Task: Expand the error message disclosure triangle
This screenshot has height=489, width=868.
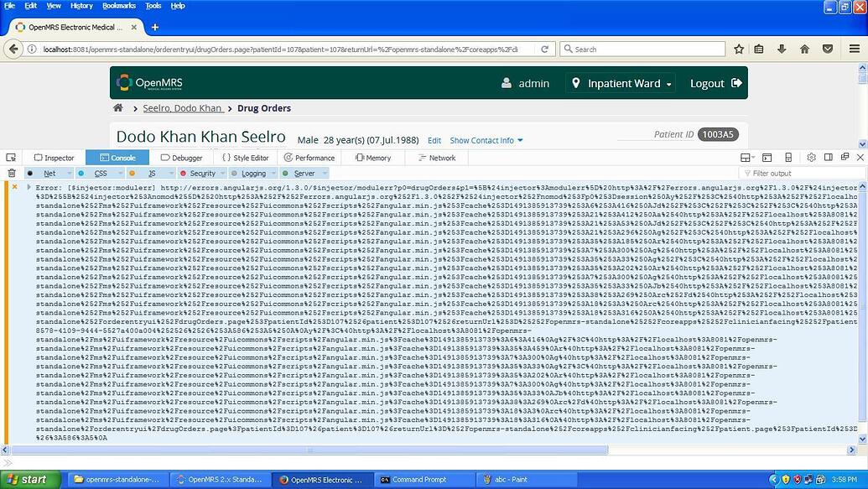Action: click(29, 187)
